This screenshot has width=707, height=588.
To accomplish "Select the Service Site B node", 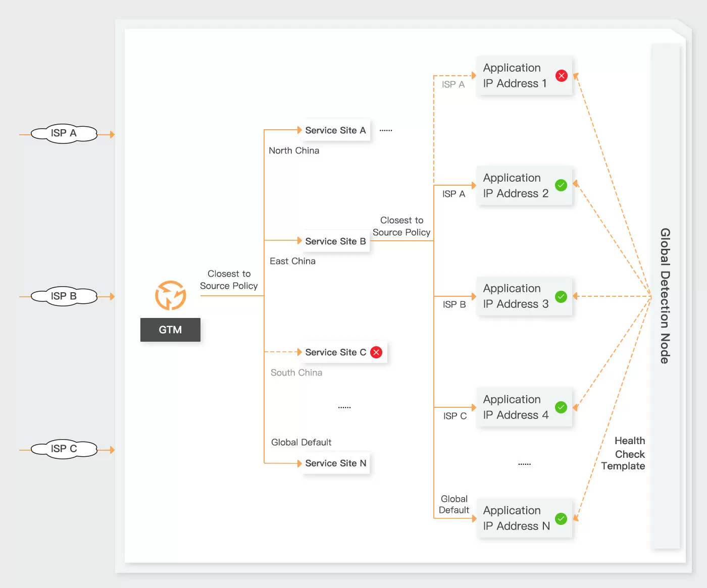I will [335, 241].
